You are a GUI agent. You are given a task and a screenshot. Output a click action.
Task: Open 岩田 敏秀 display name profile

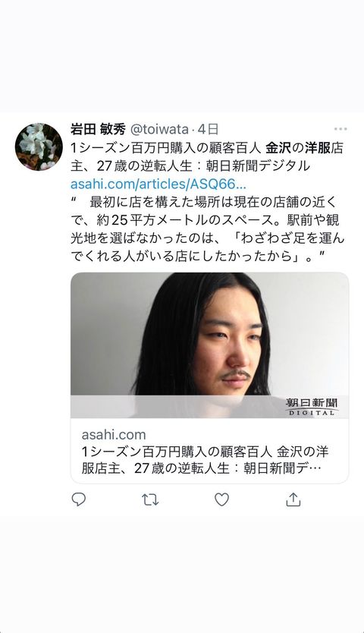(x=98, y=129)
